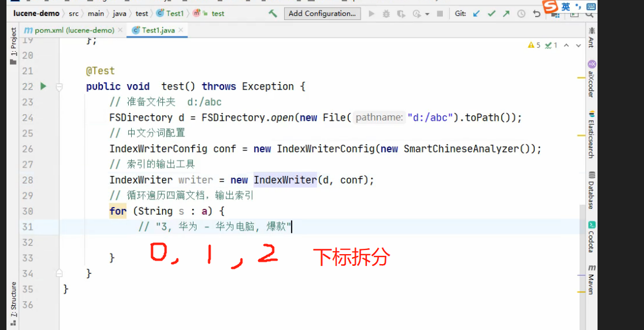This screenshot has height=330, width=644.
Task: Open the Maven tool window
Action: pyautogui.click(x=592, y=279)
